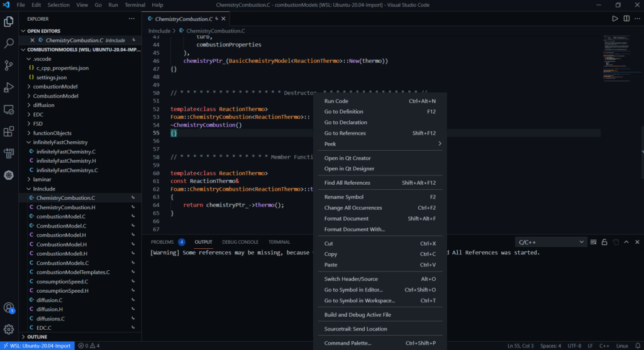This screenshot has width=644, height=350.
Task: Switch to the TERMINAL panel tab
Action: (x=279, y=242)
